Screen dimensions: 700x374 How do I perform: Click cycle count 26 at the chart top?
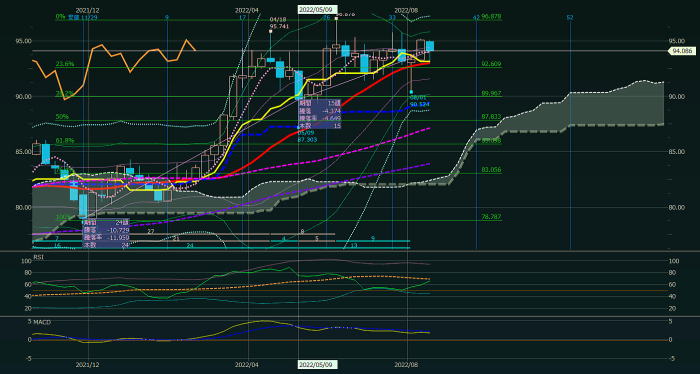[x=326, y=17]
